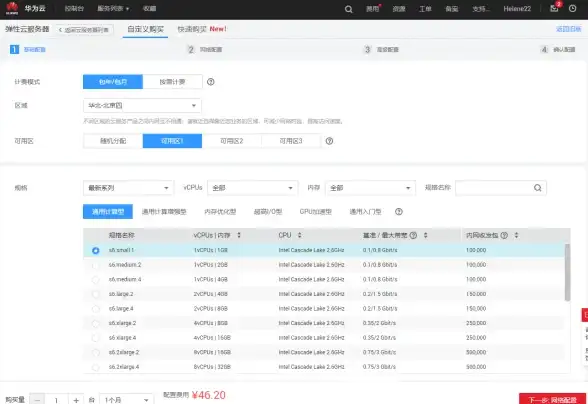Click 控制台 in top navigation

(74, 9)
